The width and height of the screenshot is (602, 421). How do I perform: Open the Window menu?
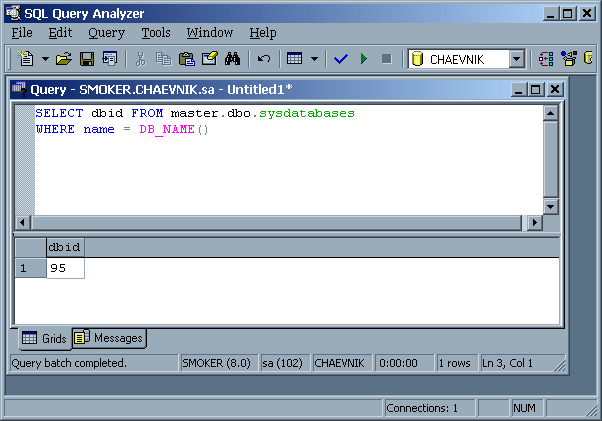point(210,33)
